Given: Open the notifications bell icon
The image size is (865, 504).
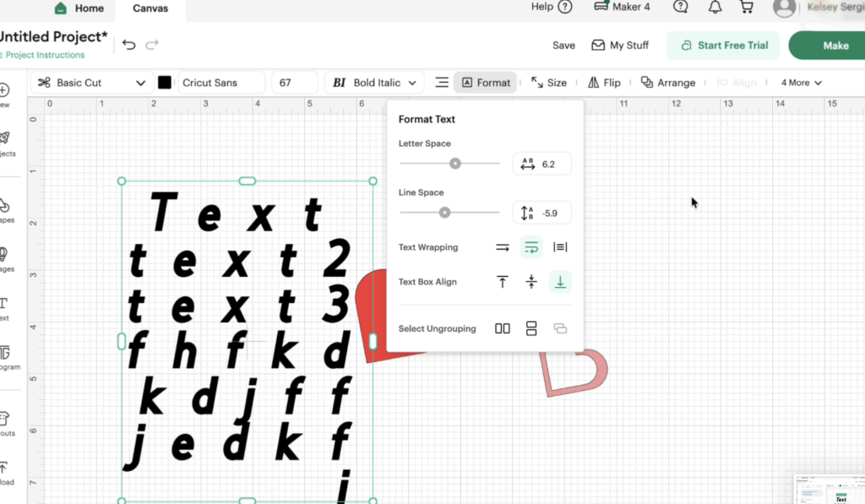Looking at the screenshot, I should click(x=715, y=7).
